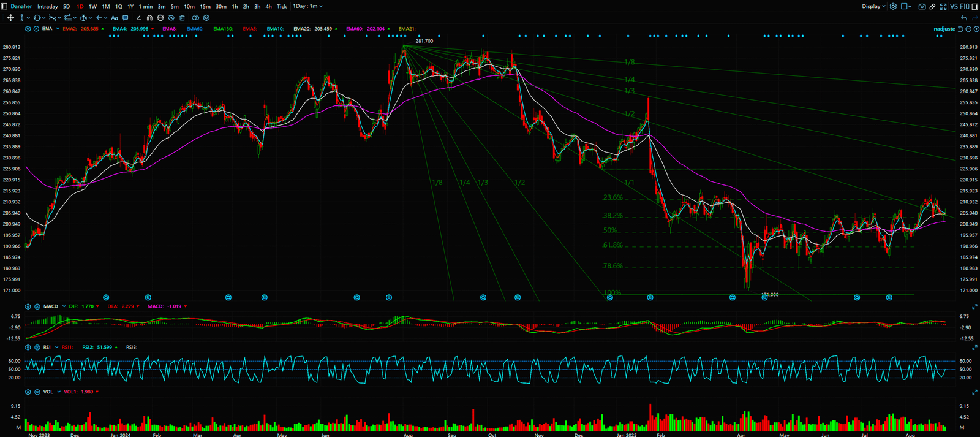Open the Display dropdown
Image resolution: width=980 pixels, height=437 pixels.
coord(873,7)
